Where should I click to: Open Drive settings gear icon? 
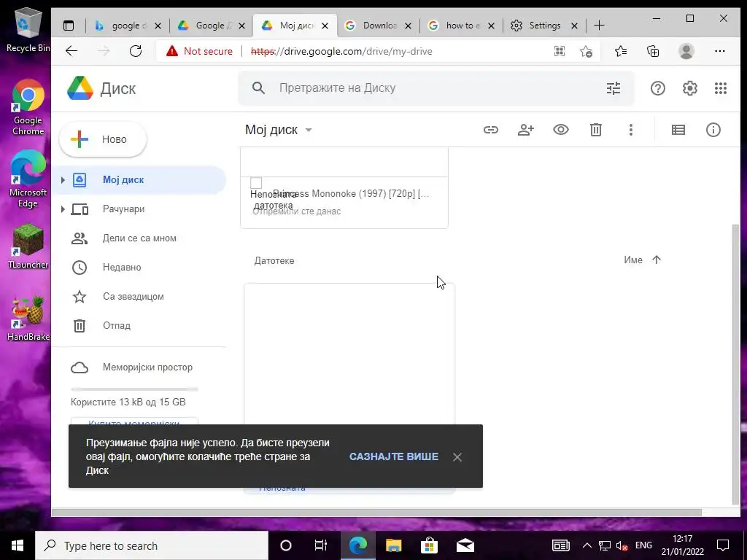(x=689, y=88)
